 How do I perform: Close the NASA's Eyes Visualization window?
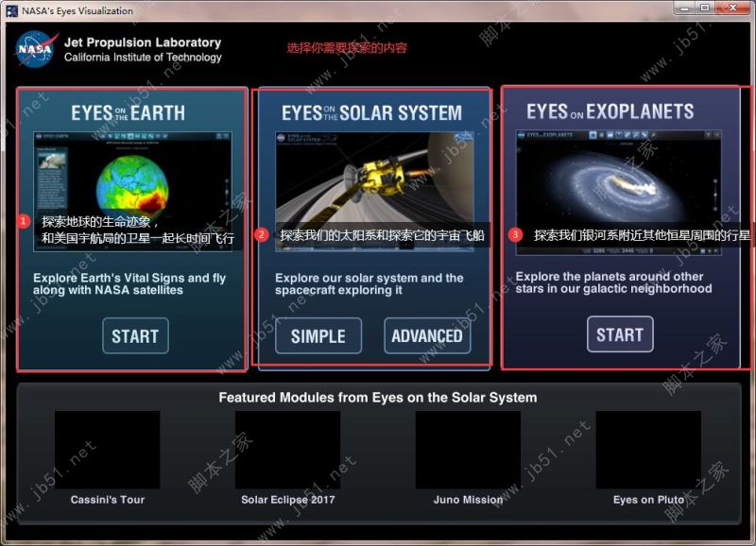[733, 8]
